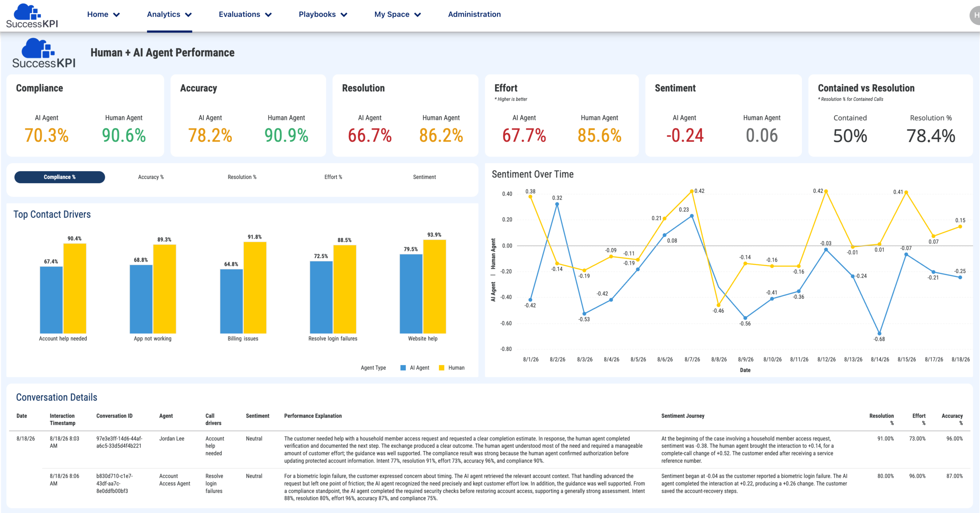Click the Contained value 50%

(x=850, y=136)
